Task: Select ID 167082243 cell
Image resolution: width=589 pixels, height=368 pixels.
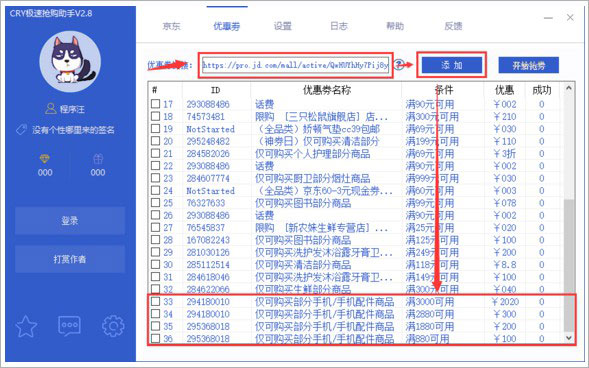Action: coord(208,240)
